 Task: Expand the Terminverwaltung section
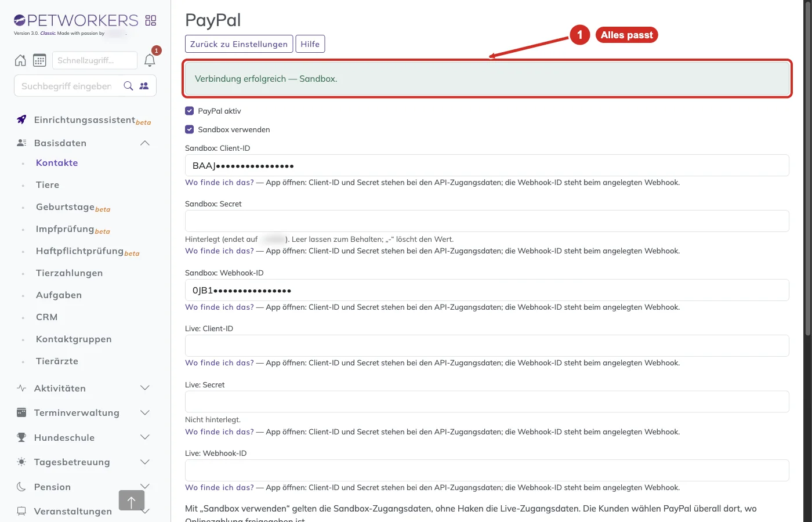point(145,412)
